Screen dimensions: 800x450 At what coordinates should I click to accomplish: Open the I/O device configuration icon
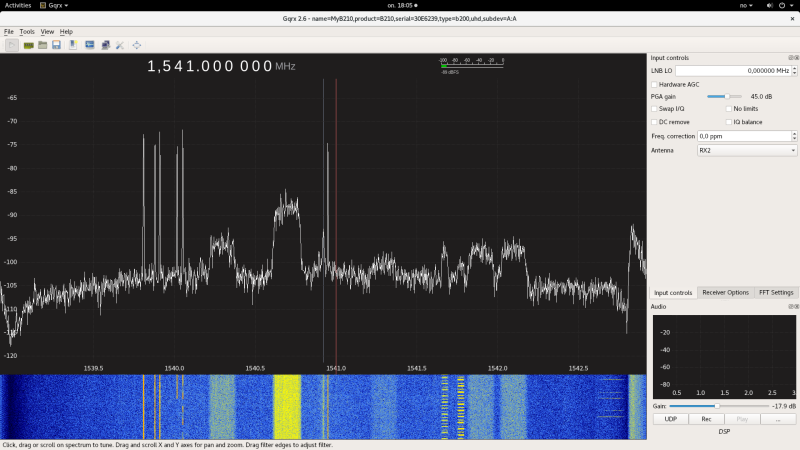tap(29, 45)
